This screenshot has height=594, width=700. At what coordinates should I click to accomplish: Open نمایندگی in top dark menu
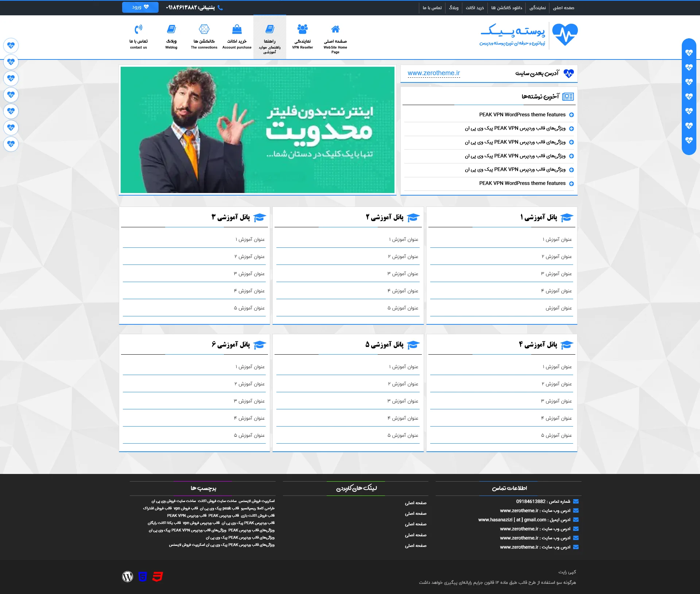pos(537,8)
